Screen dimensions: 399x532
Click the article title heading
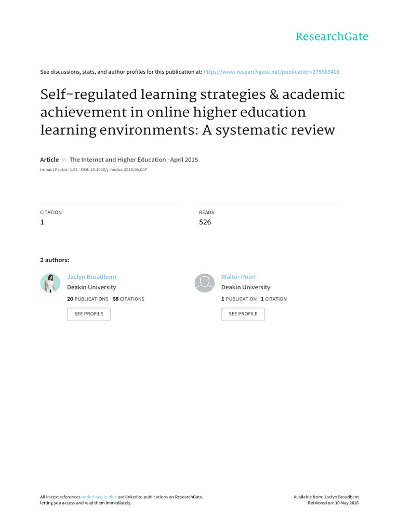pos(192,112)
